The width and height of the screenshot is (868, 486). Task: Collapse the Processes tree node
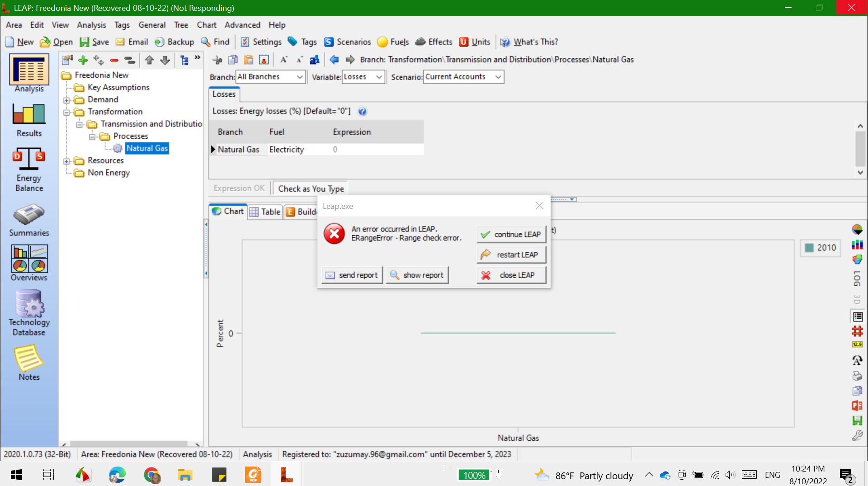point(92,137)
